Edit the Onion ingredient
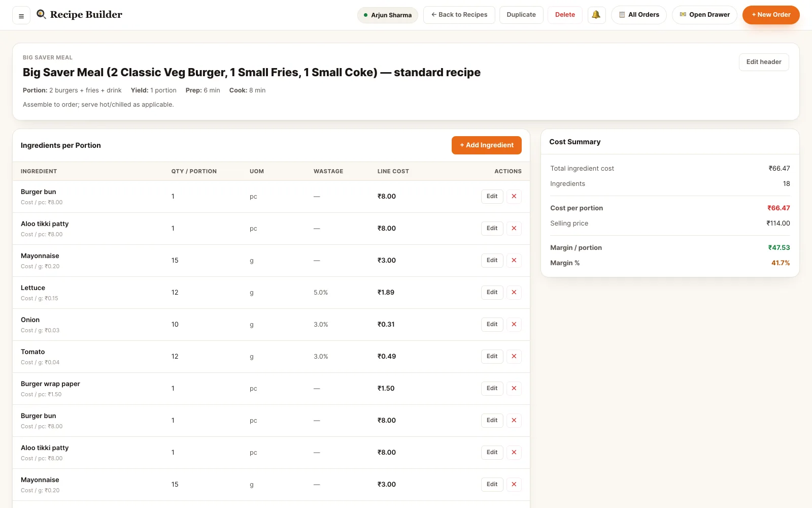812x508 pixels. [x=492, y=324]
